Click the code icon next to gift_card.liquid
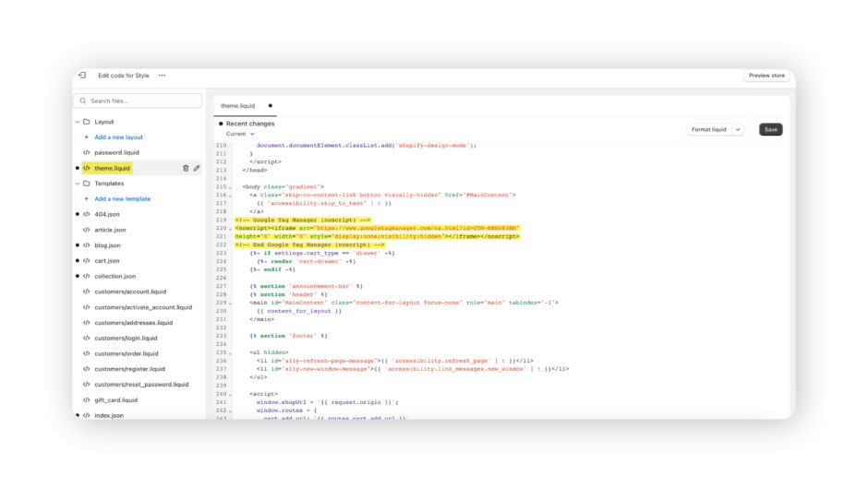The width and height of the screenshot is (868, 488). [87, 400]
